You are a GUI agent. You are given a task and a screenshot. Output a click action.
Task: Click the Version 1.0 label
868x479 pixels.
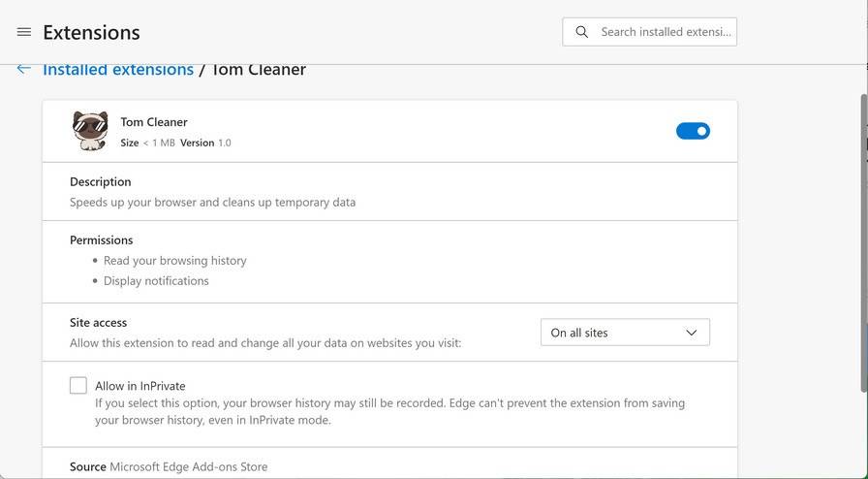point(205,143)
